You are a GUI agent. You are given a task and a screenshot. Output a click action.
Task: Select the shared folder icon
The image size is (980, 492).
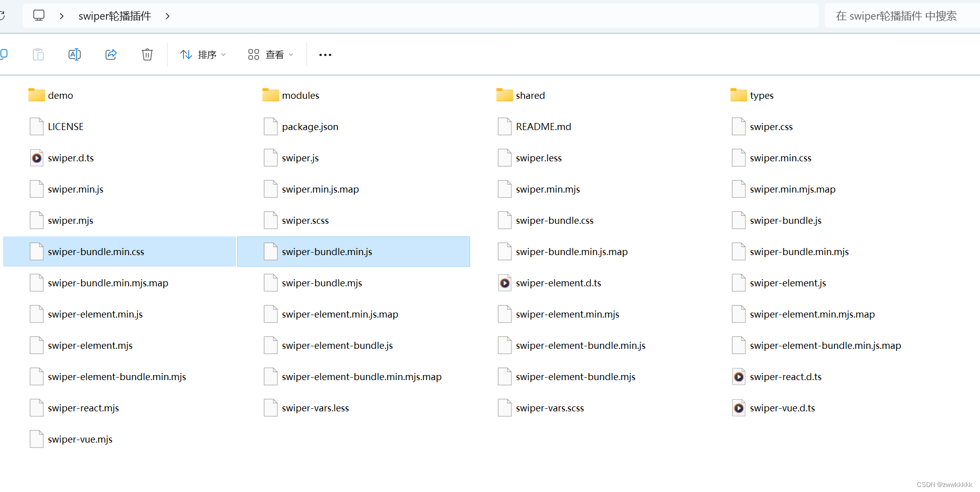(x=504, y=95)
